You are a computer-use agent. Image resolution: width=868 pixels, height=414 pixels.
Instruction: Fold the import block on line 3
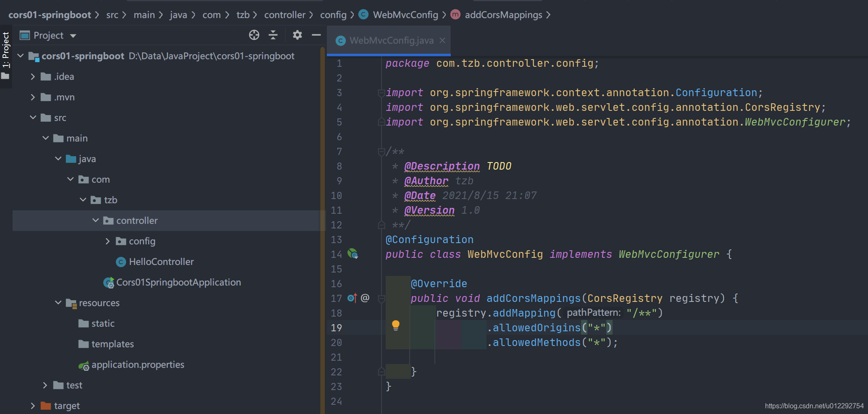[381, 92]
